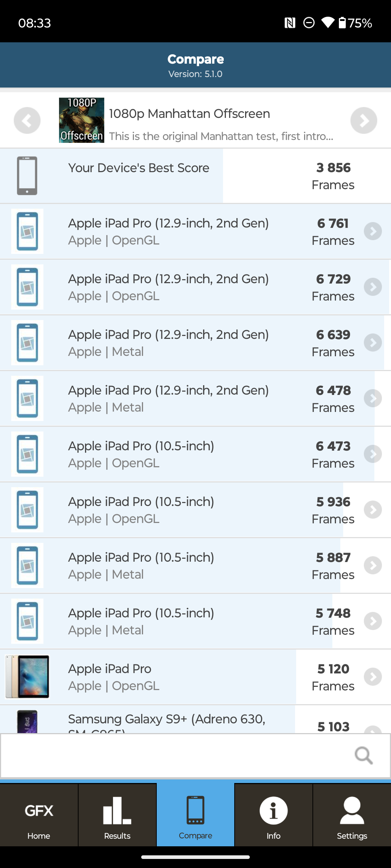Tap the device icon beside 6 478 Frames
Image resolution: width=391 pixels, height=868 pixels.
pyautogui.click(x=27, y=398)
